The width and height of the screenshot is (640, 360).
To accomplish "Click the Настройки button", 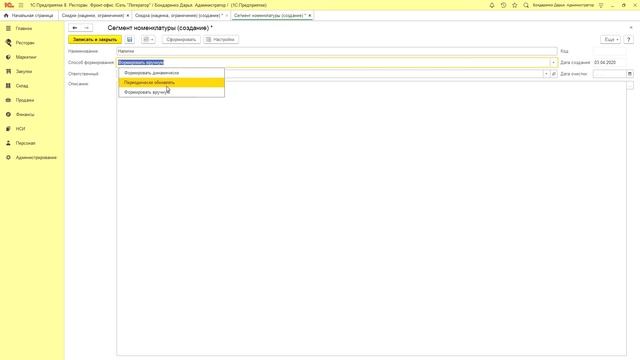I will (221, 40).
